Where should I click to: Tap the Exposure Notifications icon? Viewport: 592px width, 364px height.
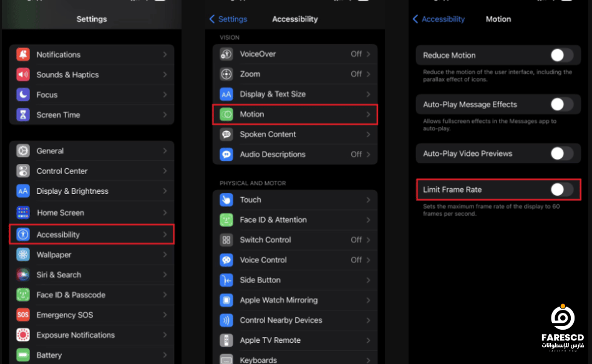[23, 335]
